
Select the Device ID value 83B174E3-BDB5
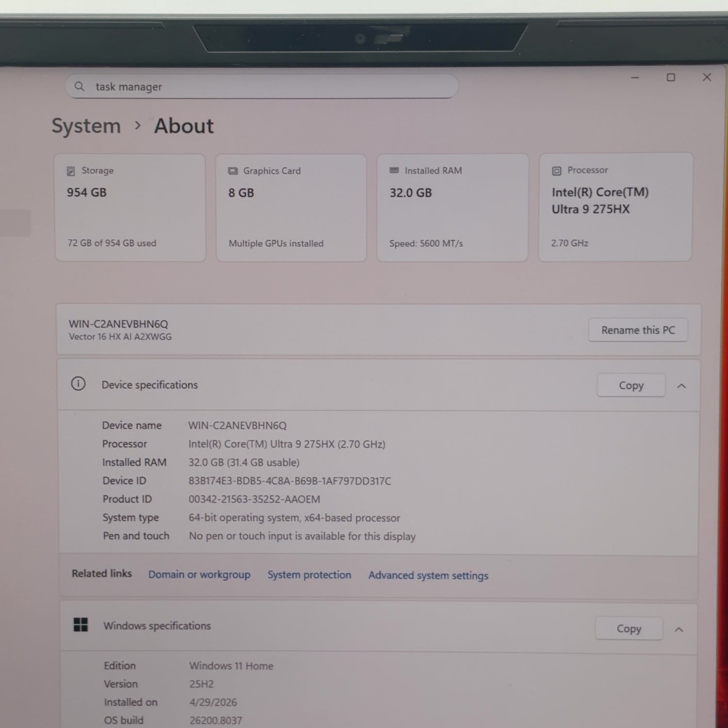(290, 481)
